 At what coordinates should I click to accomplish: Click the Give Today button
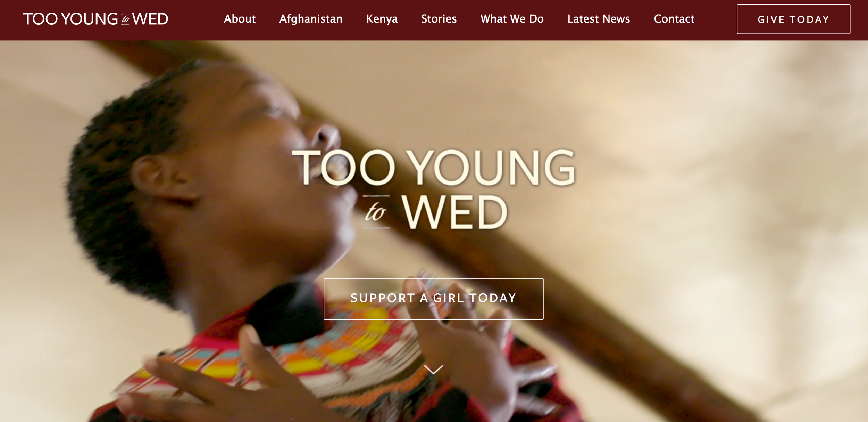793,19
